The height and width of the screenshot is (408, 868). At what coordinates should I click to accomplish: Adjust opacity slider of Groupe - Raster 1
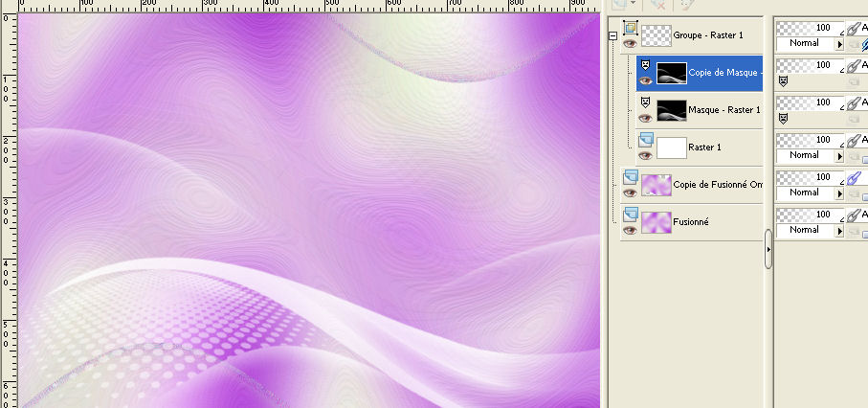(x=810, y=29)
